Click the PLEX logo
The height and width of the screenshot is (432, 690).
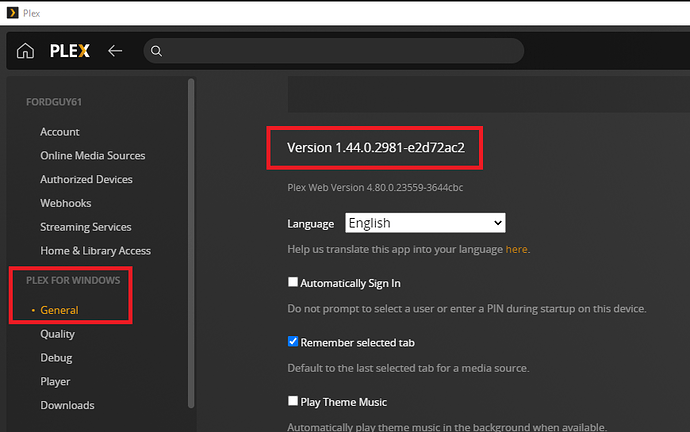click(x=70, y=51)
